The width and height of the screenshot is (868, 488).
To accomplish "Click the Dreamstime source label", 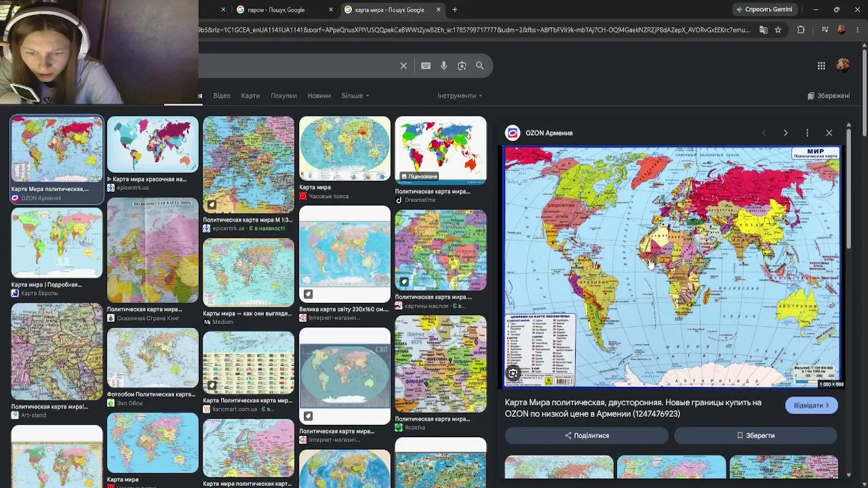I will point(420,200).
